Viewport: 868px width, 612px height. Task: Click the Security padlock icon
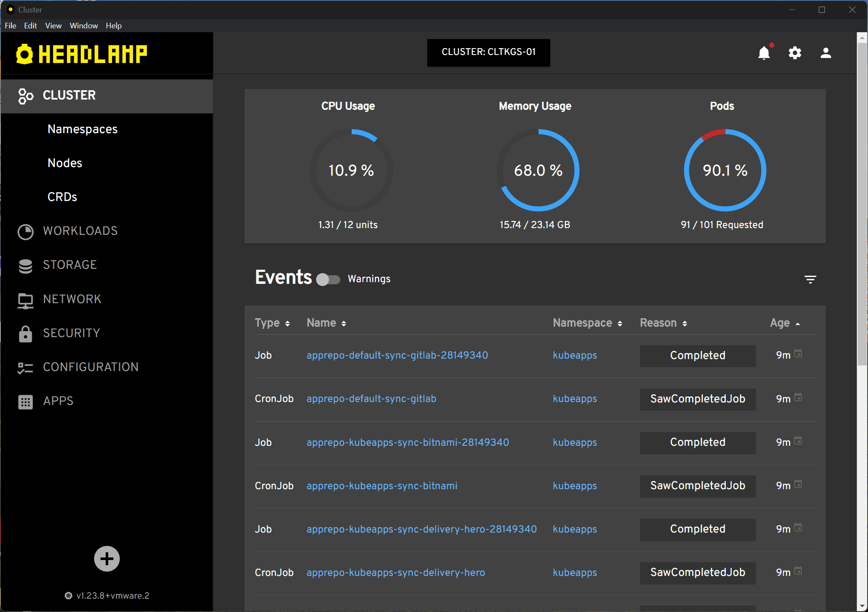point(25,333)
